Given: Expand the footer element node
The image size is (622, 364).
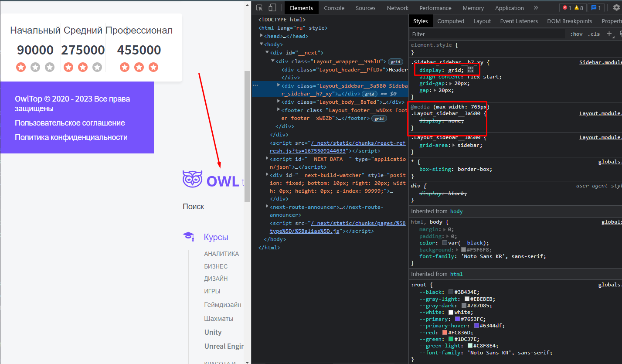Looking at the screenshot, I should [x=279, y=110].
